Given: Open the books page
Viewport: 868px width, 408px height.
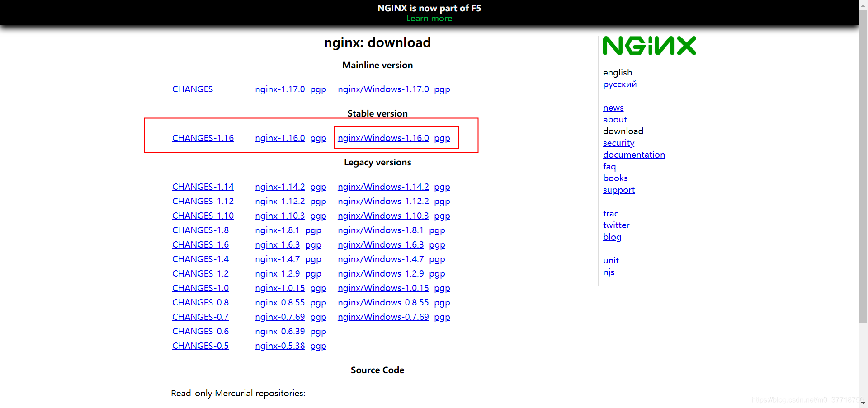Looking at the screenshot, I should (615, 178).
